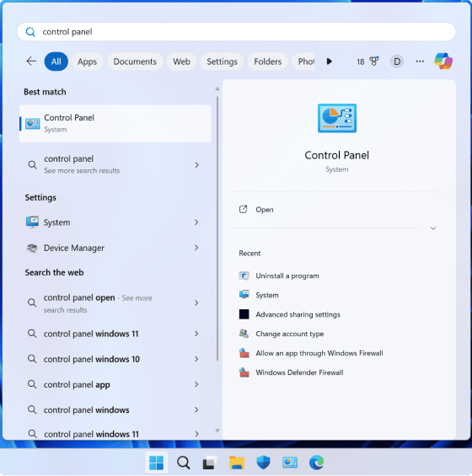This screenshot has height=476, width=472.
Task: Expand the 'control panel windows' suggestion chevron
Action: [196, 409]
